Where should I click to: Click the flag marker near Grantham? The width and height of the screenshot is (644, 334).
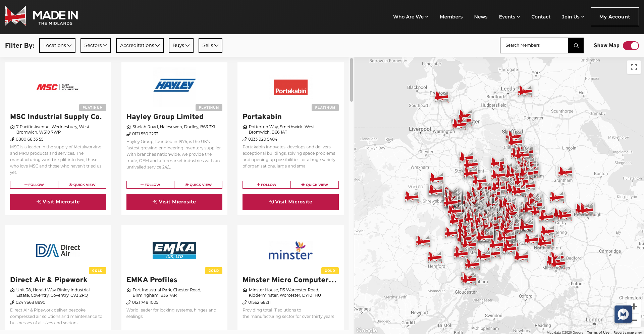click(x=565, y=172)
